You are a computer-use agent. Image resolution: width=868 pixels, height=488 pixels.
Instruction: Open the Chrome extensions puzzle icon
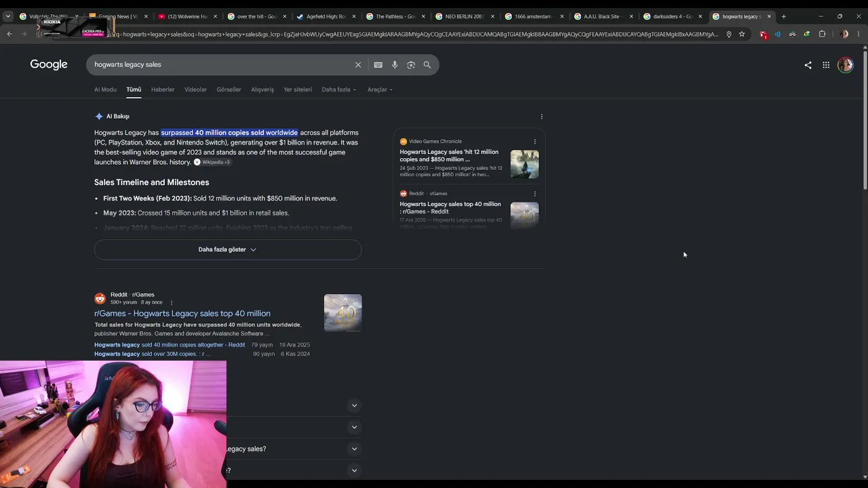822,34
